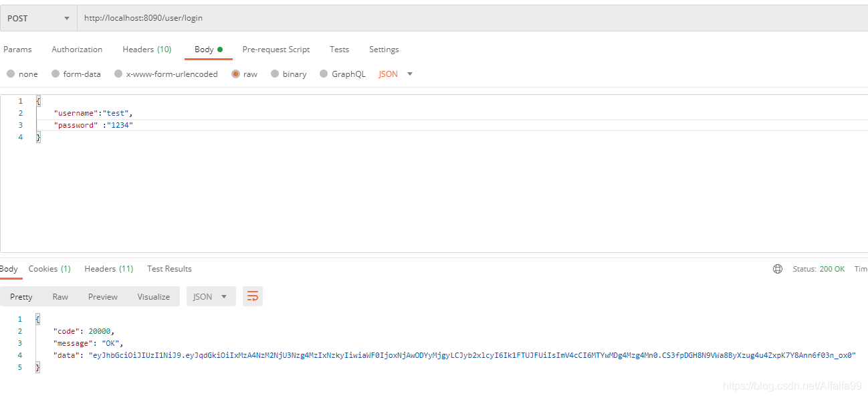Select the Visualize response view
Screen dimensions: 868x398
tap(154, 297)
